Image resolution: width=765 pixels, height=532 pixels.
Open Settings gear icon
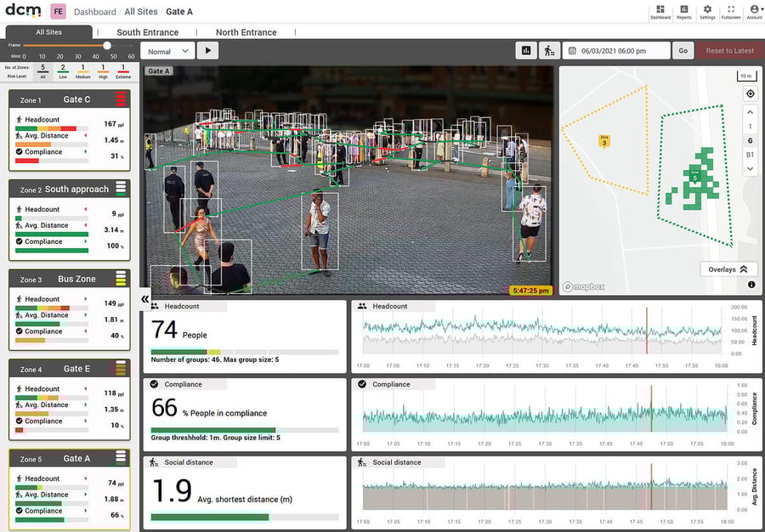[x=708, y=11]
